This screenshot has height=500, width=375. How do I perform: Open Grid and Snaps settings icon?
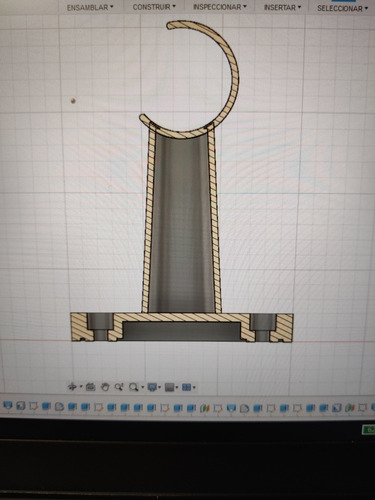tap(170, 387)
